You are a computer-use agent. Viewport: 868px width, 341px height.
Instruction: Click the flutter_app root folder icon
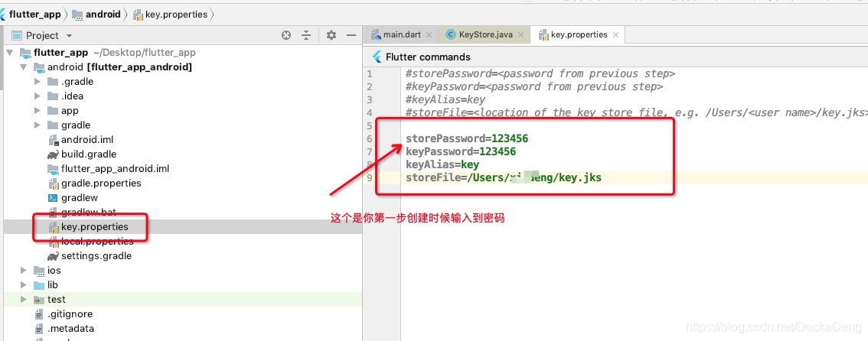coord(25,53)
